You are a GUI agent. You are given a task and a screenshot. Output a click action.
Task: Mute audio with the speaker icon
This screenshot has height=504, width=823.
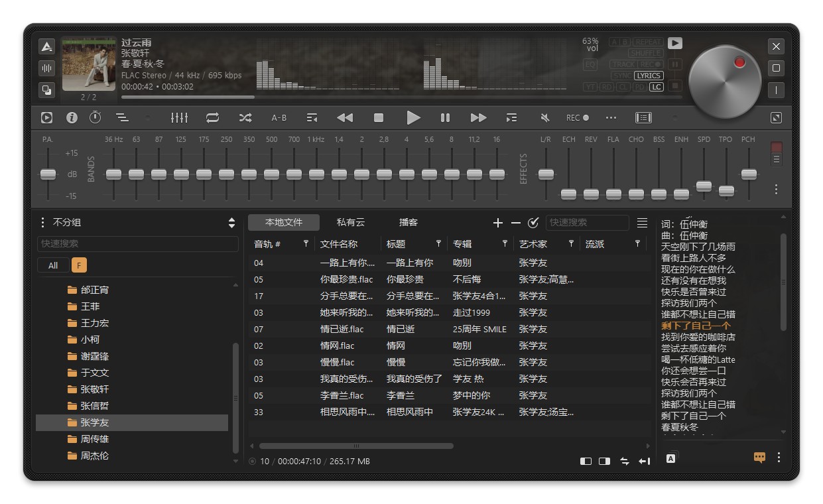(x=544, y=117)
